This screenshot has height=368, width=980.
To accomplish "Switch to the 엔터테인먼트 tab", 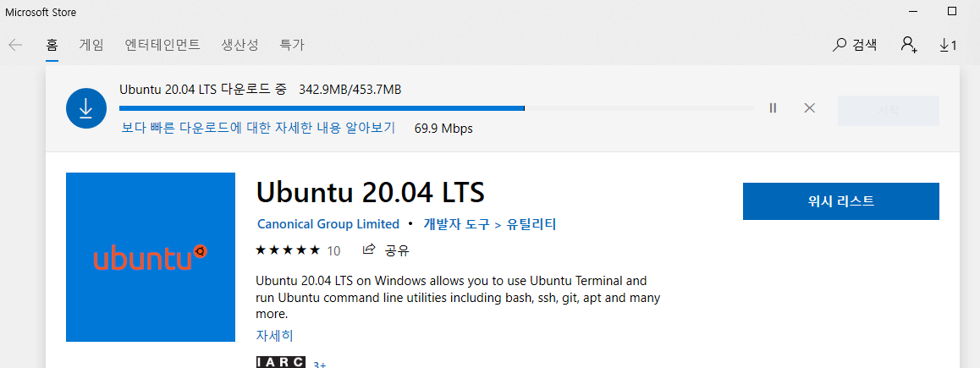I will [x=162, y=45].
